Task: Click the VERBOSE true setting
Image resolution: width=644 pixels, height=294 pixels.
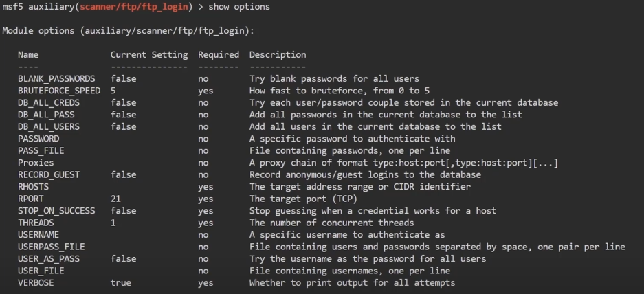Action: click(x=121, y=283)
